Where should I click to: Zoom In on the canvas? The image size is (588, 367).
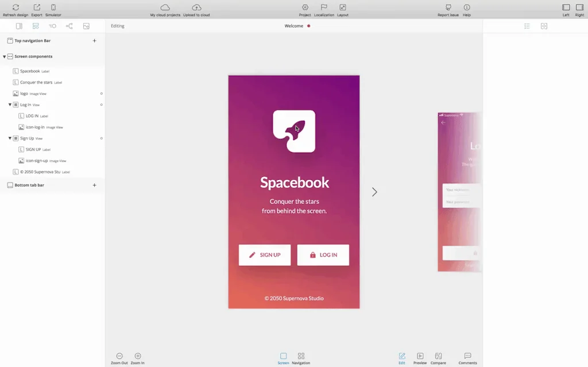pos(138,356)
